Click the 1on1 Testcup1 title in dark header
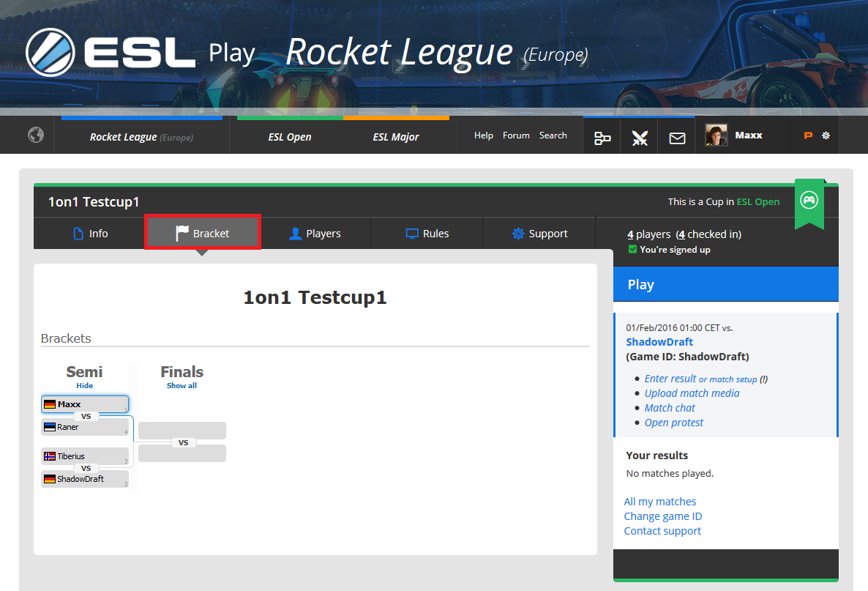The width and height of the screenshot is (868, 591). (x=94, y=202)
